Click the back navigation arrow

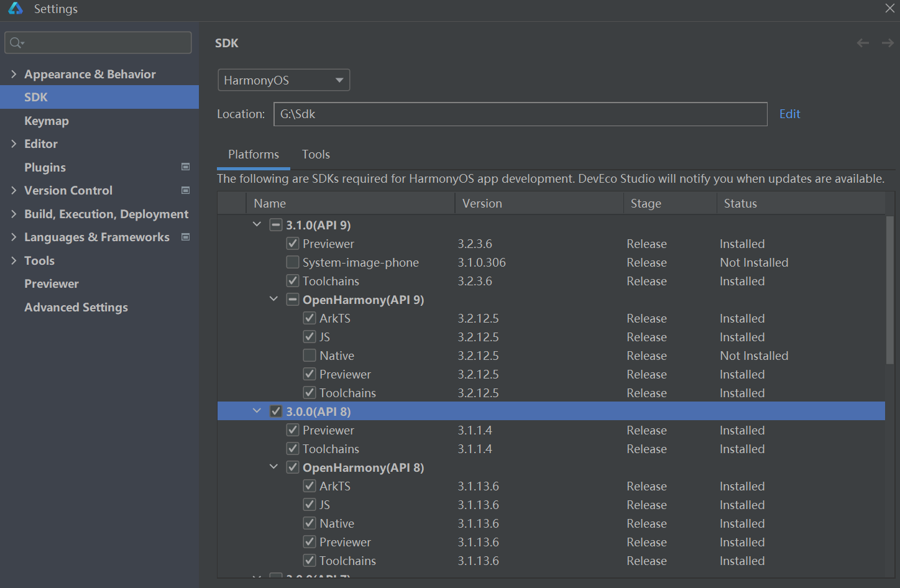(x=863, y=43)
